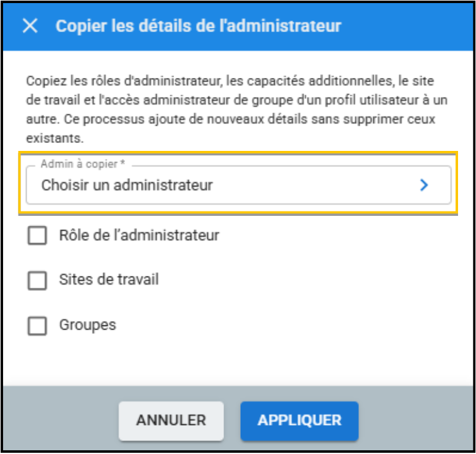Tick the "Groupes" checkbox
476x454 pixels.
click(x=38, y=325)
